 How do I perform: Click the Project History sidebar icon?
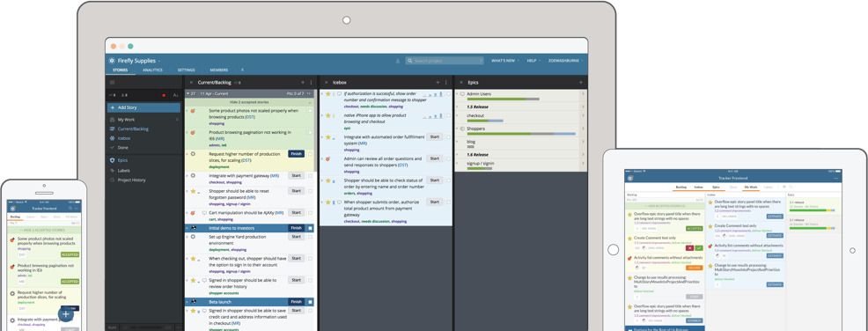[x=113, y=180]
